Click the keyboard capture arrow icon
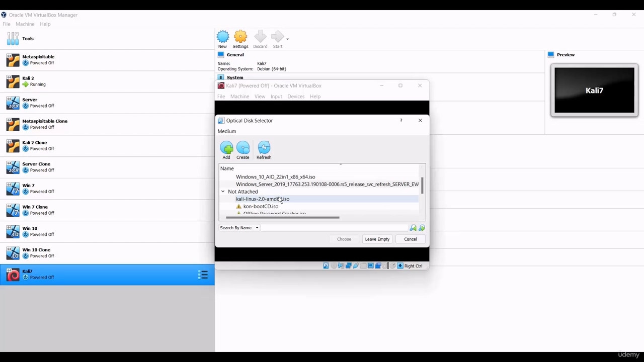This screenshot has width=644, height=362. (400, 266)
